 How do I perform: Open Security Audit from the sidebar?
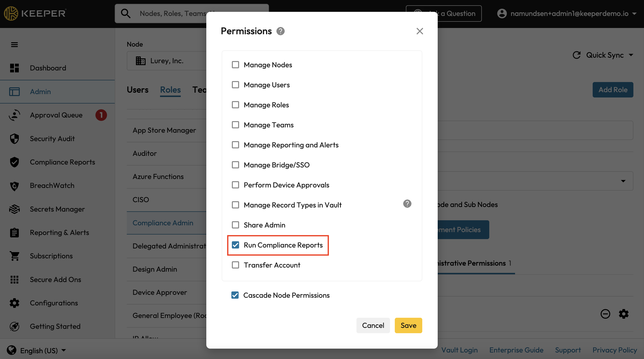52,138
